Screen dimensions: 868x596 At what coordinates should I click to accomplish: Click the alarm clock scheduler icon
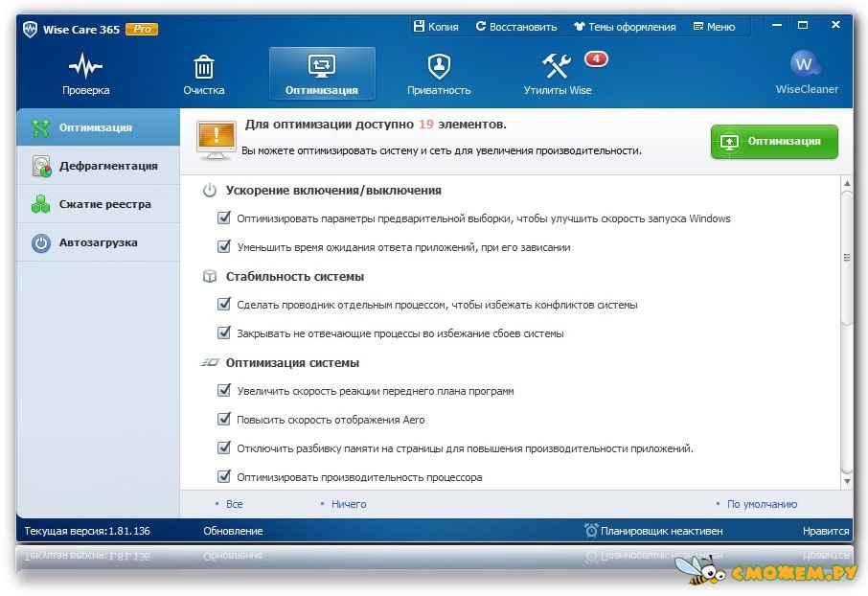pyautogui.click(x=591, y=530)
